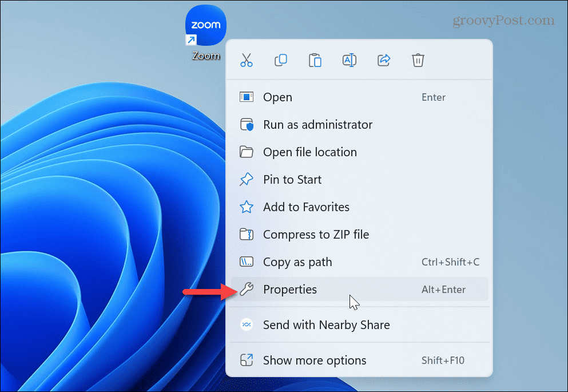Viewport: 568px width, 392px height.
Task: Select the Rename icon in the context menu
Action: [349, 60]
